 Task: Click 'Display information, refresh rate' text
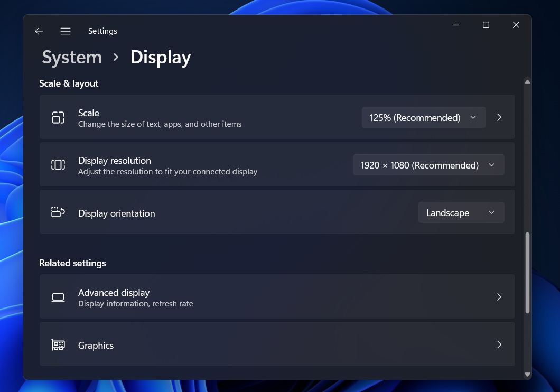(x=136, y=304)
